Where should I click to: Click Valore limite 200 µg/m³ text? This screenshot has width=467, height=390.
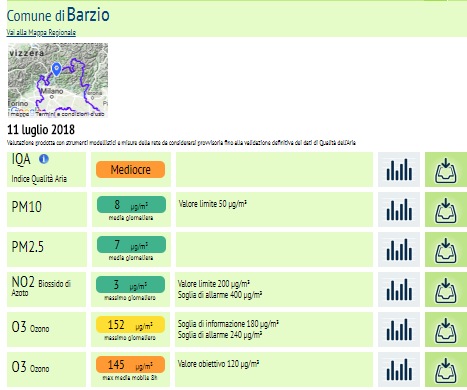click(x=214, y=284)
